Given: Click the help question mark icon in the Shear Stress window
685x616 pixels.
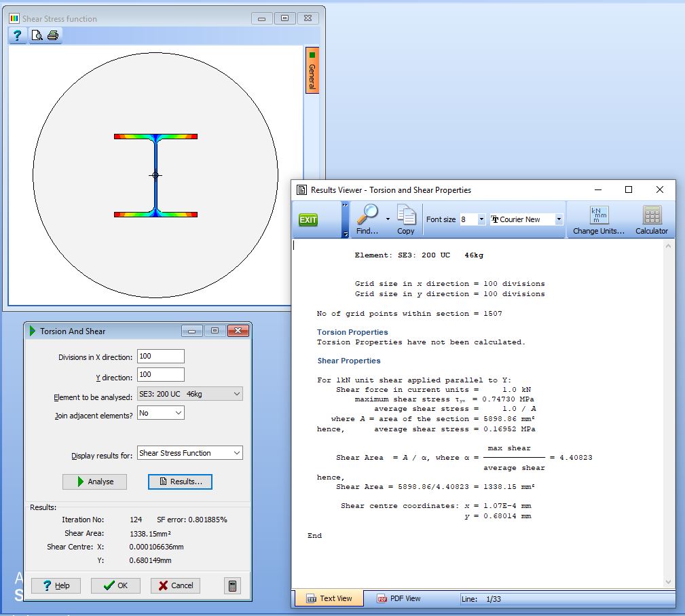Looking at the screenshot, I should click(x=18, y=36).
